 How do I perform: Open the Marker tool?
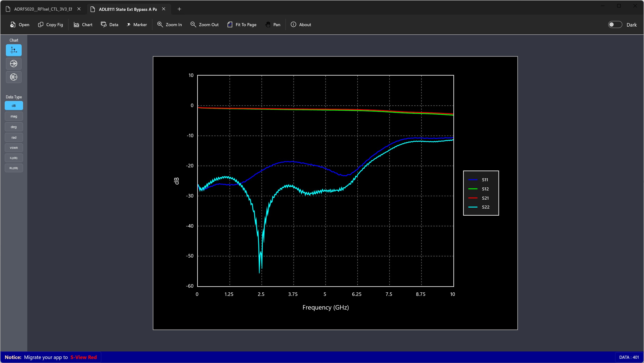[137, 24]
